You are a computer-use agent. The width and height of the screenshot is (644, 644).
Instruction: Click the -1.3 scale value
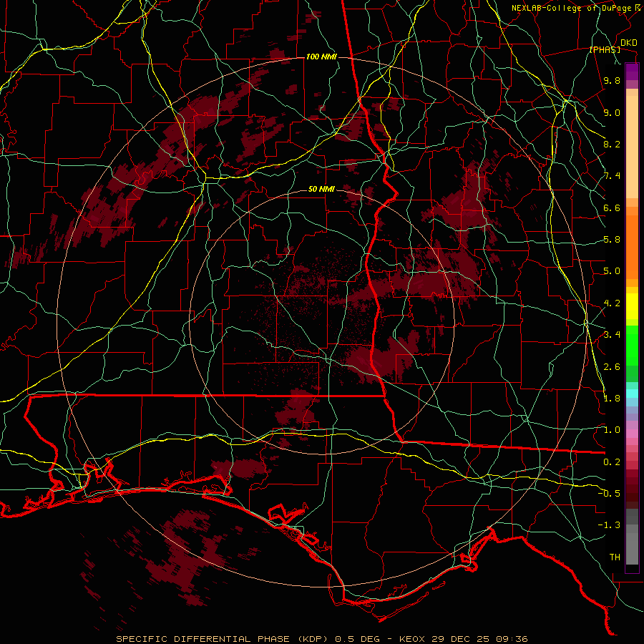tap(609, 525)
